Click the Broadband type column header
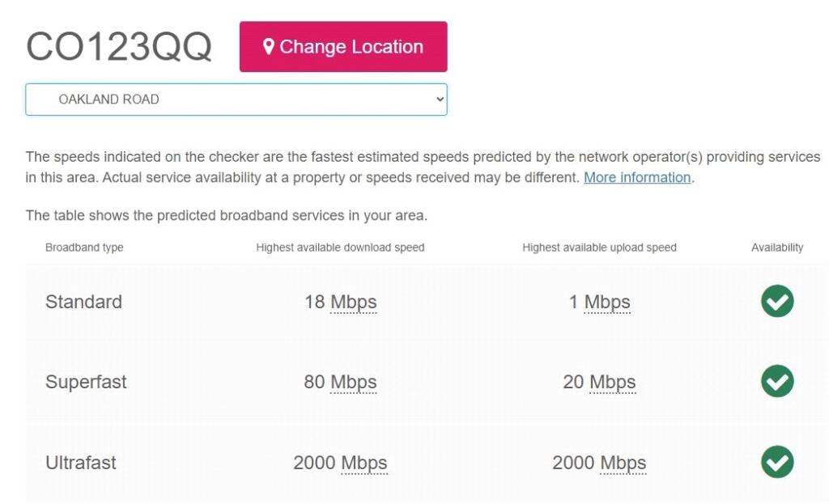The image size is (829, 504). (84, 248)
